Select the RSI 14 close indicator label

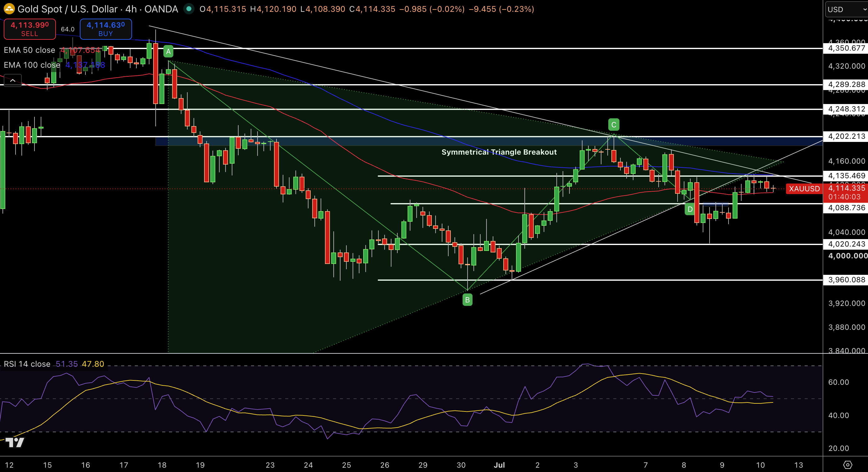tap(27, 364)
